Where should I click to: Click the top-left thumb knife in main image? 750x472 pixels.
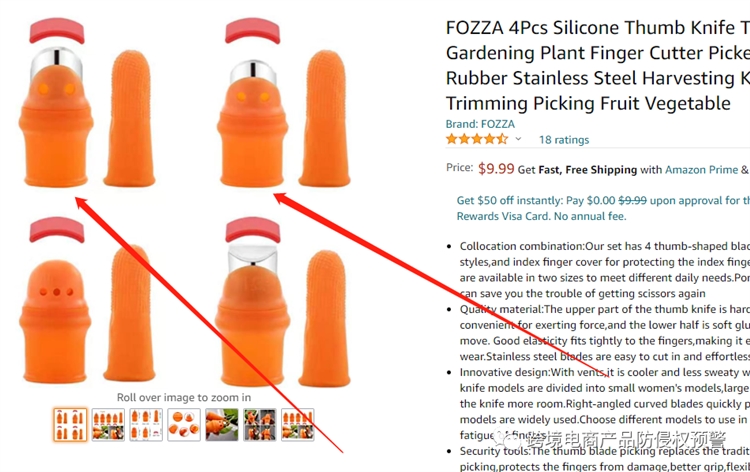[56, 102]
